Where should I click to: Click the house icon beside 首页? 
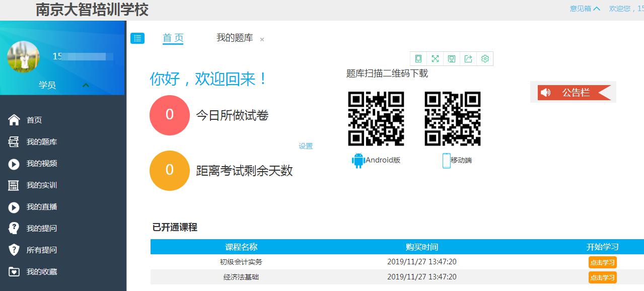(14, 120)
